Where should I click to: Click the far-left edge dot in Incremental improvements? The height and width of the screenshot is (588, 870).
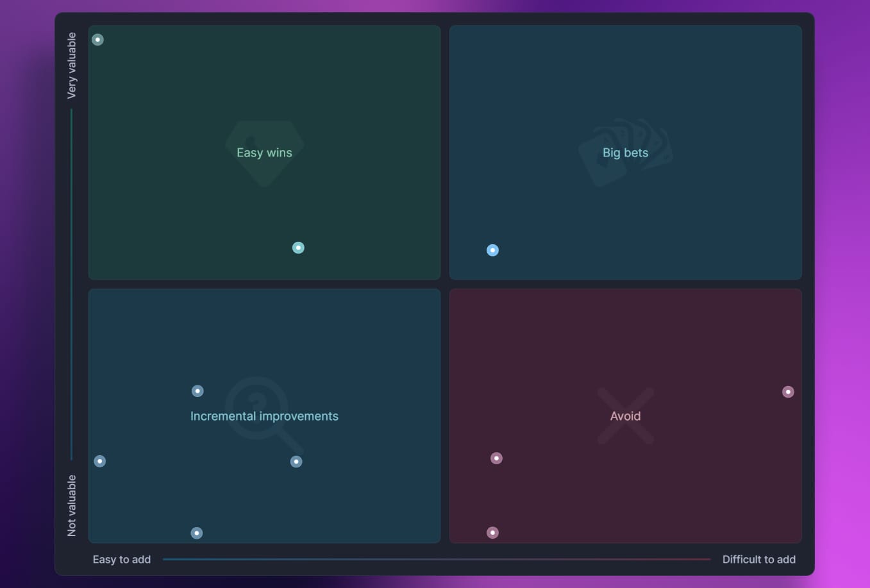pos(99,461)
